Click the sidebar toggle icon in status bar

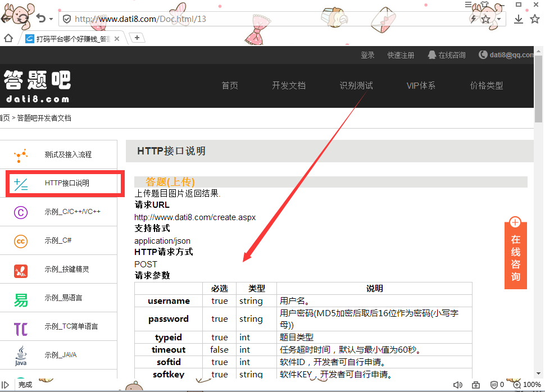(5, 385)
